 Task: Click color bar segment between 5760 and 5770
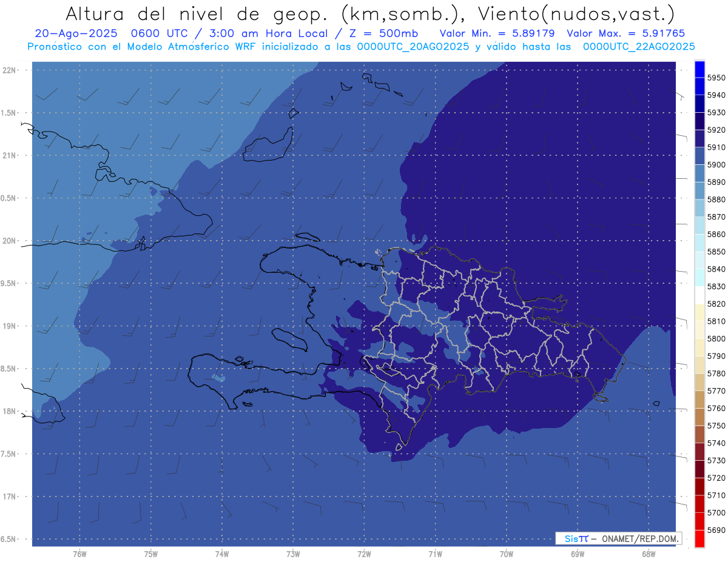(x=699, y=400)
